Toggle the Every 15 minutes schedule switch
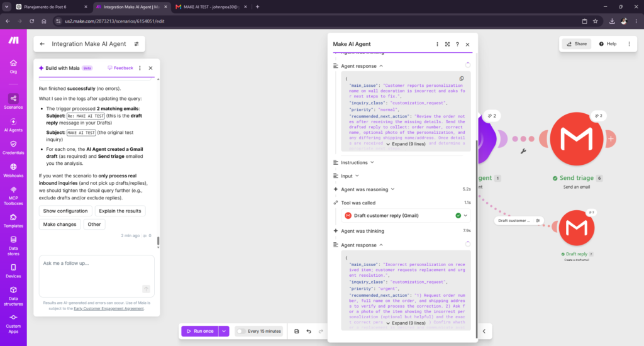The width and height of the screenshot is (644, 346). 241,331
